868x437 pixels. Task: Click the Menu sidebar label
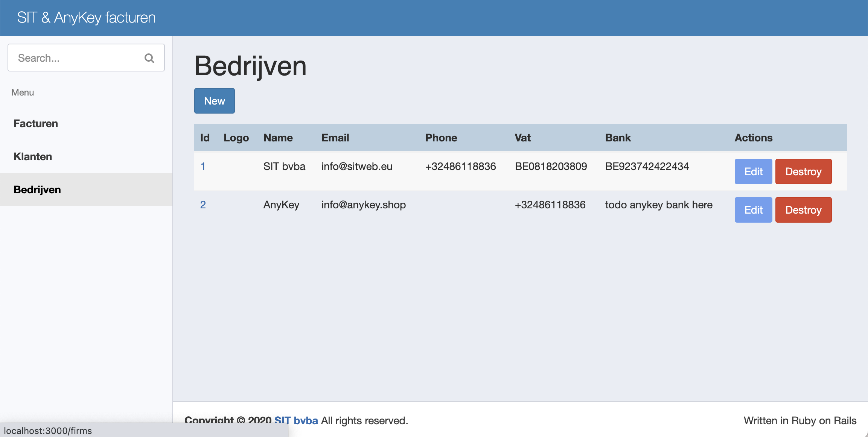coord(23,93)
